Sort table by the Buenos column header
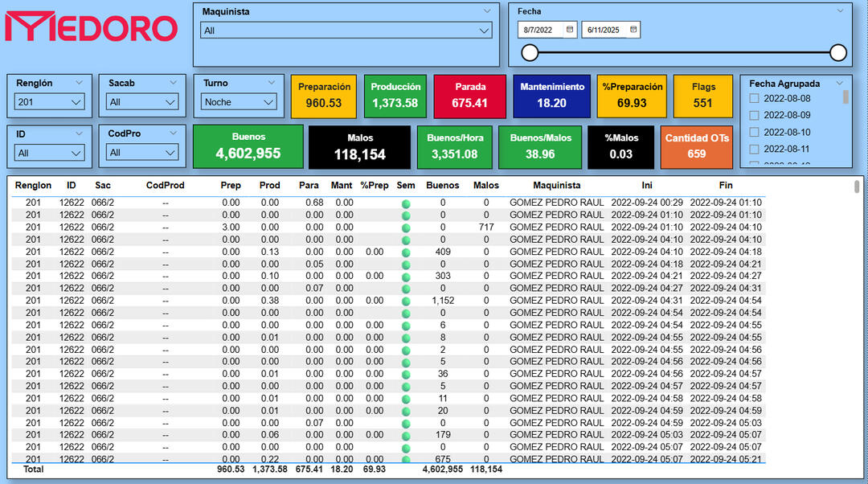Screen dimensions: 868x484 coord(442,185)
